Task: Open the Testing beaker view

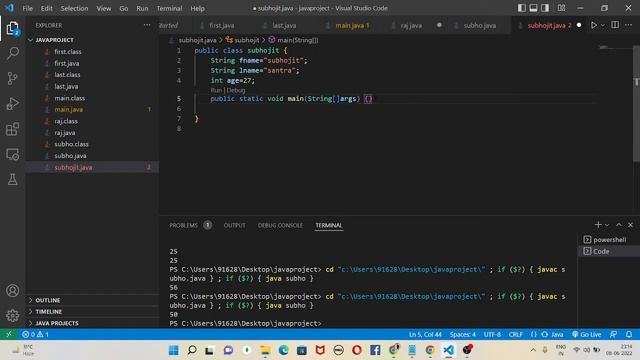Action: pyautogui.click(x=12, y=179)
